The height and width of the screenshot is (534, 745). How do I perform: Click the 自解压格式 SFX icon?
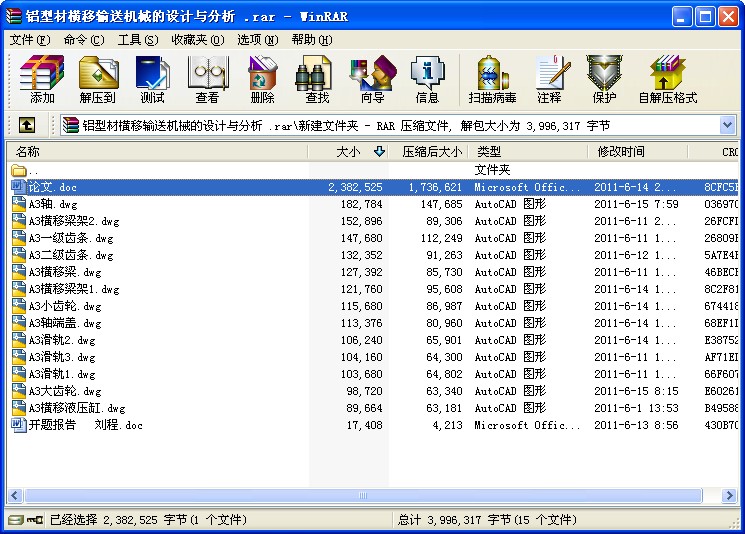pyautogui.click(x=668, y=79)
